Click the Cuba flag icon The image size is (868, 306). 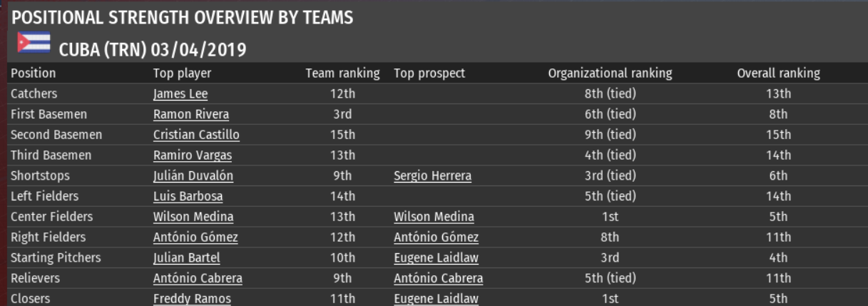(x=34, y=44)
